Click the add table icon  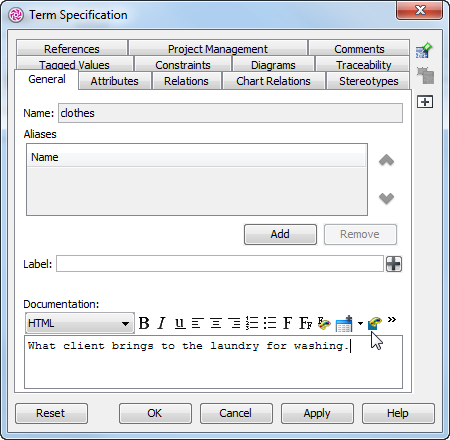pyautogui.click(x=344, y=324)
